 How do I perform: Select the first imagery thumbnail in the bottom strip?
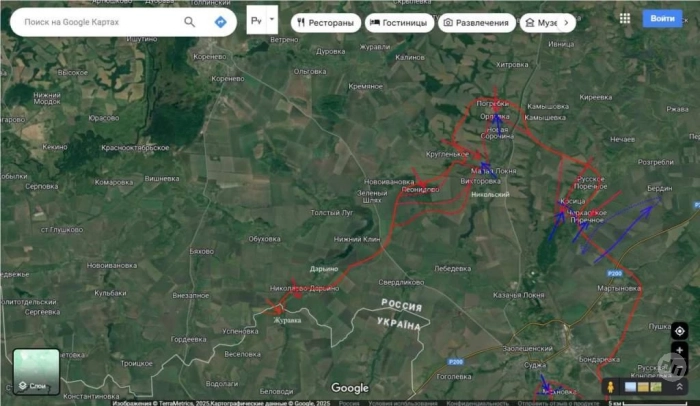pos(630,387)
